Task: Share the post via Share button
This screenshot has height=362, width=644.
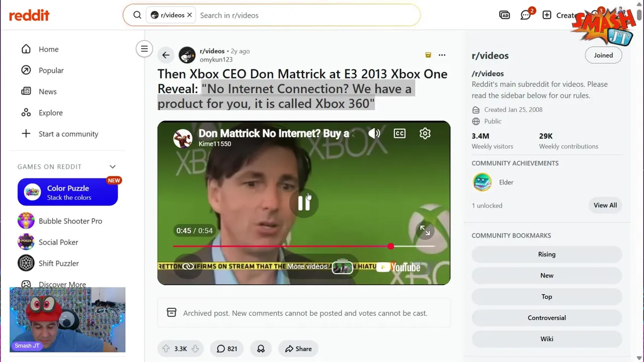Action: 298,348
